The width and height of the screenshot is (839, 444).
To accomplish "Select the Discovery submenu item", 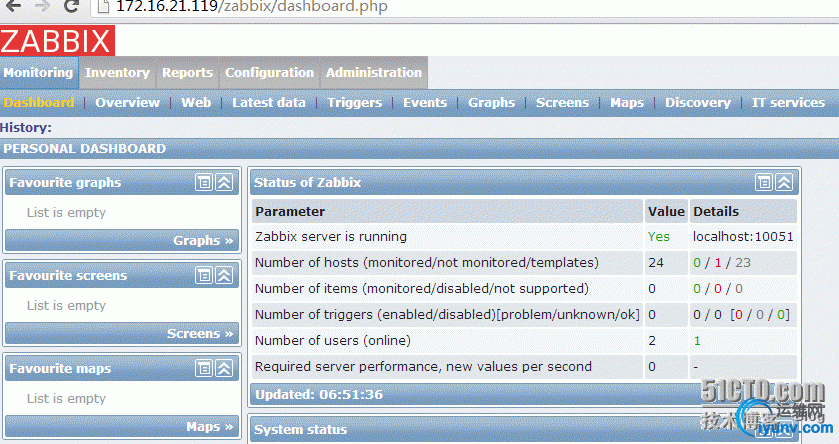I will coord(698,103).
